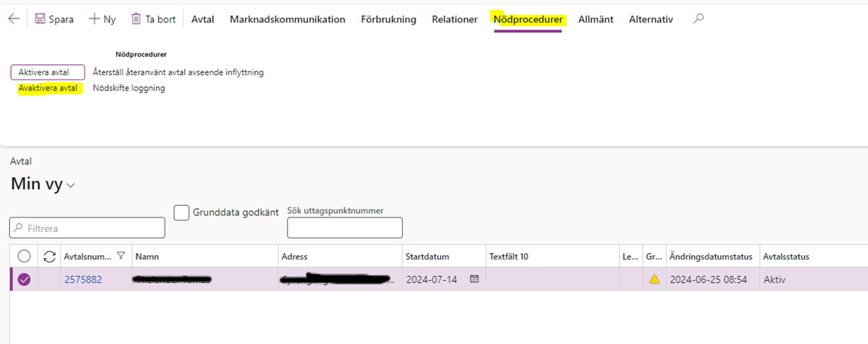Click the refresh icon in grid header

tap(50, 256)
